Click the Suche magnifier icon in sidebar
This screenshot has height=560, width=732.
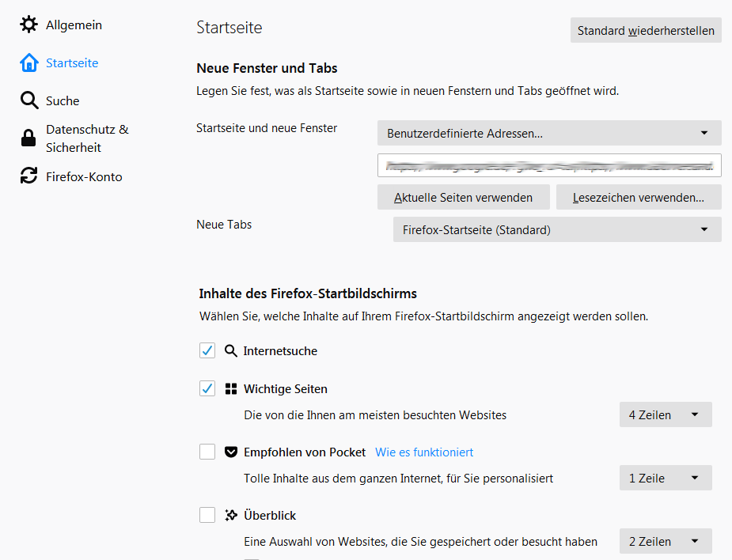29,100
